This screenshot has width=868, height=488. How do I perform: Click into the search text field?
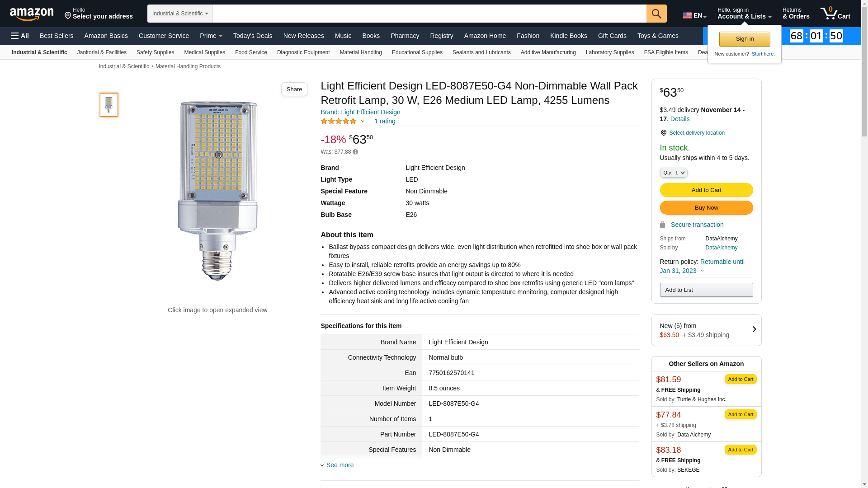pos(429,14)
